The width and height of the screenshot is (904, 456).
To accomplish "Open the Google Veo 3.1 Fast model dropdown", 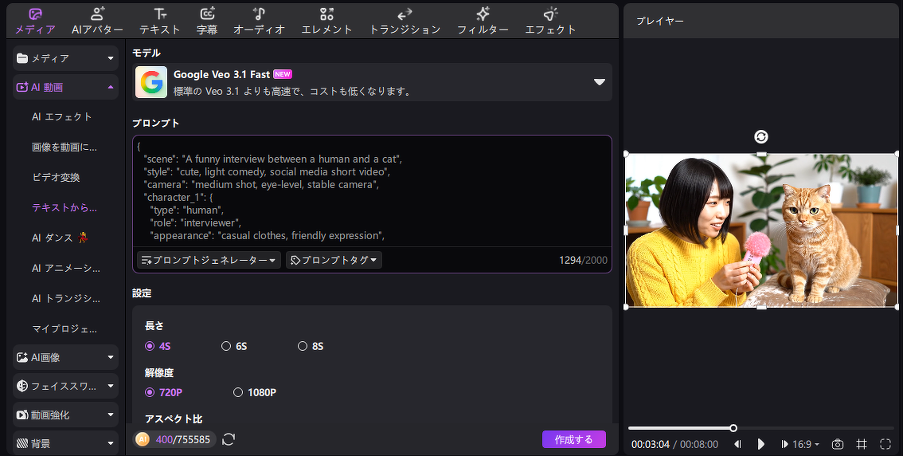I will click(x=599, y=82).
